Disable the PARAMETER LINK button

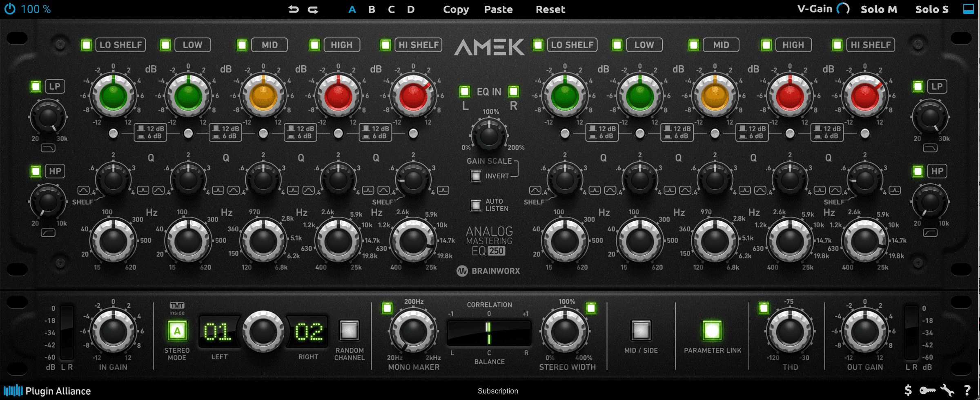712,330
